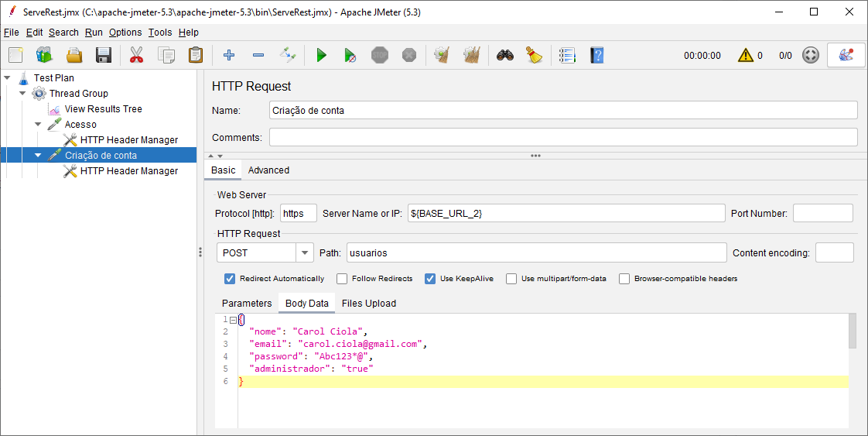The width and height of the screenshot is (868, 436).
Task: Uncheck Redirect Automatically checkbox
Action: tap(230, 279)
